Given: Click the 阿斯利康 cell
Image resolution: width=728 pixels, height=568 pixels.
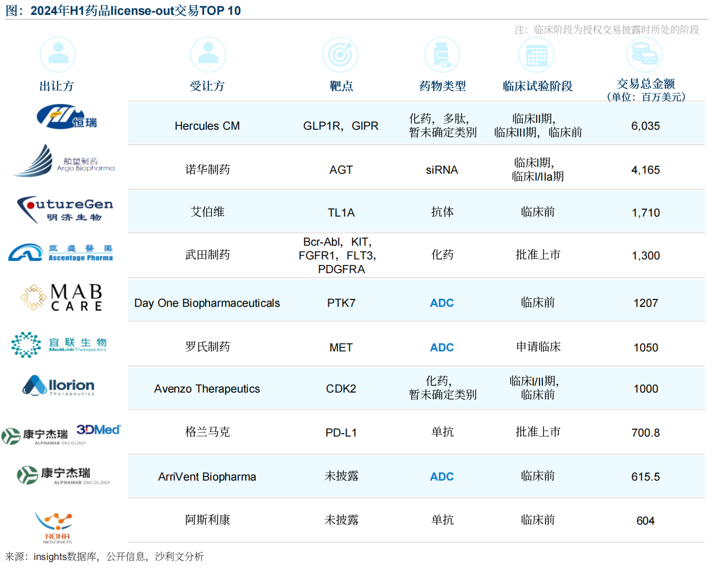Looking at the screenshot, I should (x=207, y=520).
